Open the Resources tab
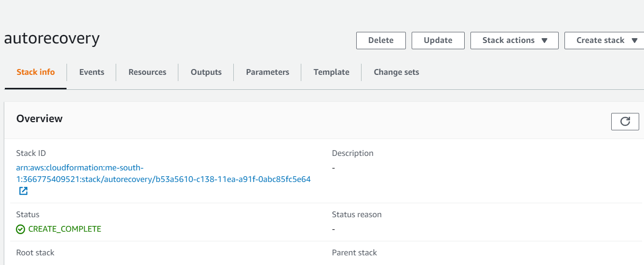Image resolution: width=644 pixels, height=265 pixels. [x=147, y=72]
